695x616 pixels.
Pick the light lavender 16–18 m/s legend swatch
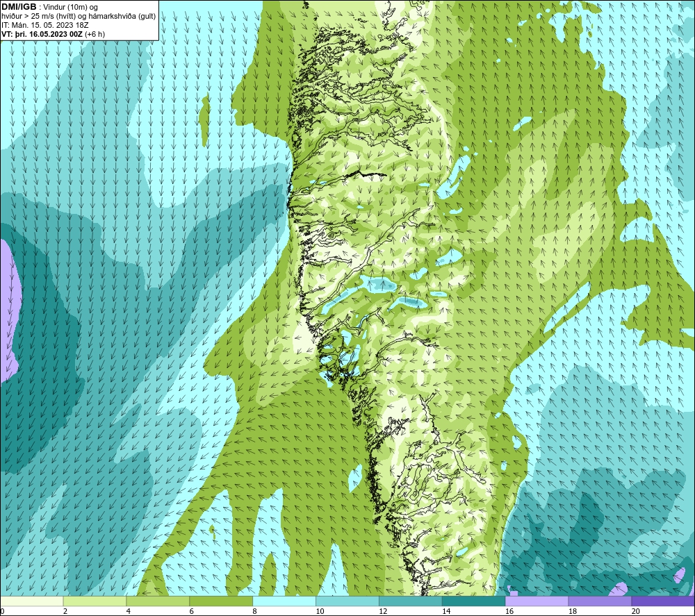pyautogui.click(x=537, y=601)
